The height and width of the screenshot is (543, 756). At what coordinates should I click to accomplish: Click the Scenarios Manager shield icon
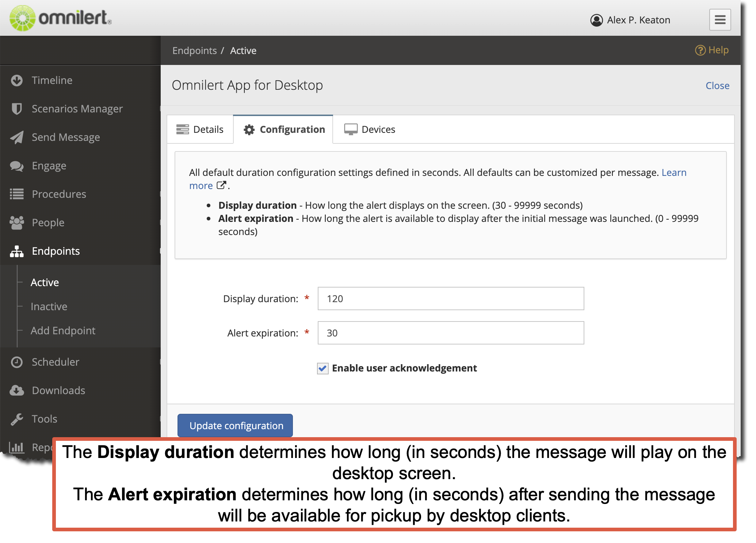click(17, 109)
